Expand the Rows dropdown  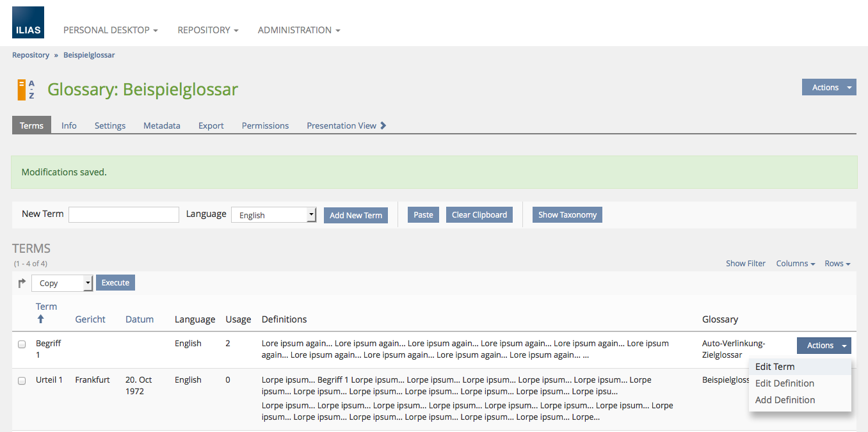click(x=837, y=264)
